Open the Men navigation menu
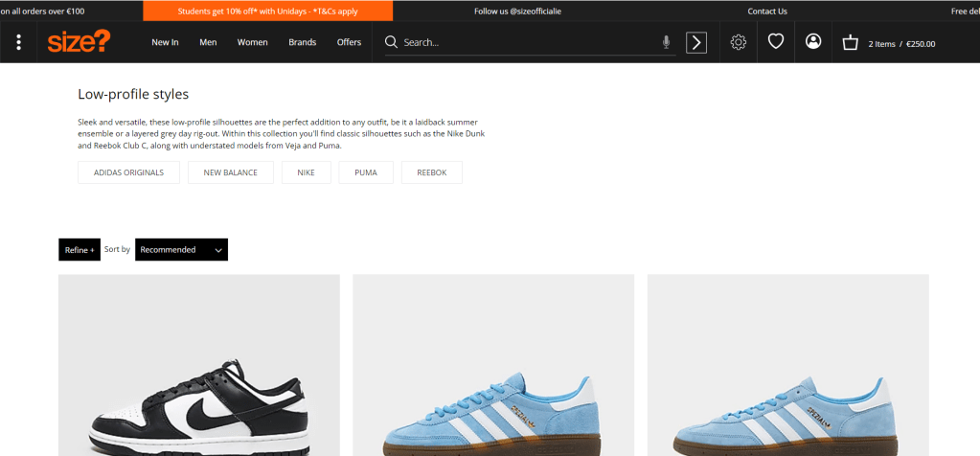Image resolution: width=980 pixels, height=456 pixels. point(208,42)
